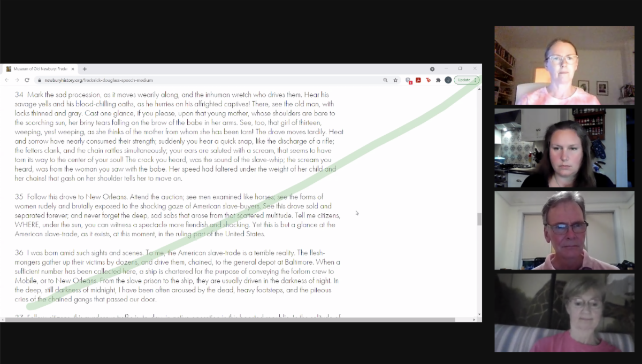Reload the Newbury history page
The width and height of the screenshot is (642, 364).
[x=27, y=80]
